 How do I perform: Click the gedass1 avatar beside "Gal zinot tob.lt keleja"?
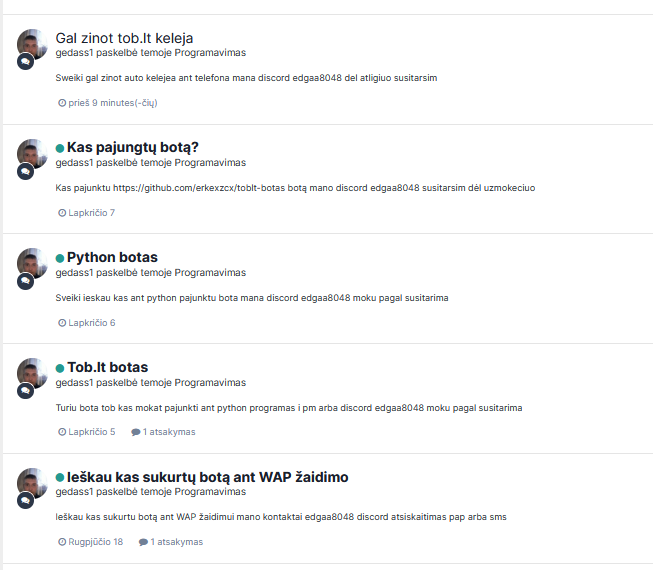pyautogui.click(x=32, y=44)
